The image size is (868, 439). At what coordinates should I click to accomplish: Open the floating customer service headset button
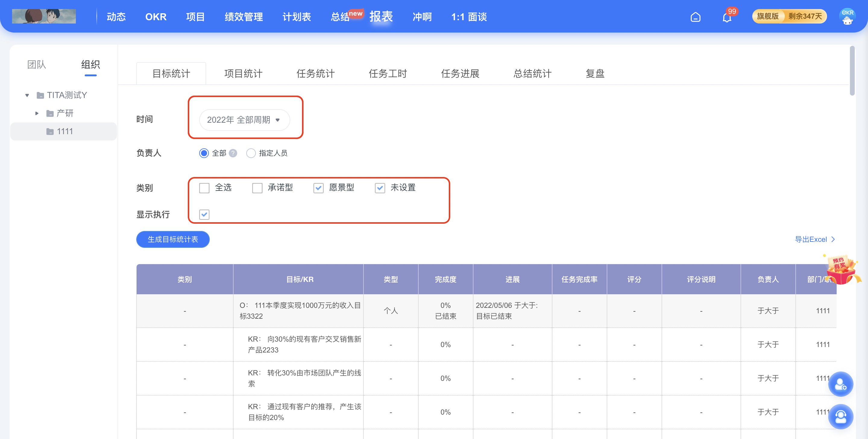[840, 416]
